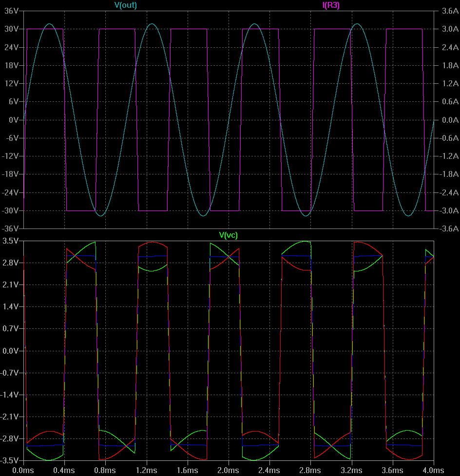The height and width of the screenshot is (476, 460).
Task: Click the 2.0ms time axis label
Action: tap(229, 471)
